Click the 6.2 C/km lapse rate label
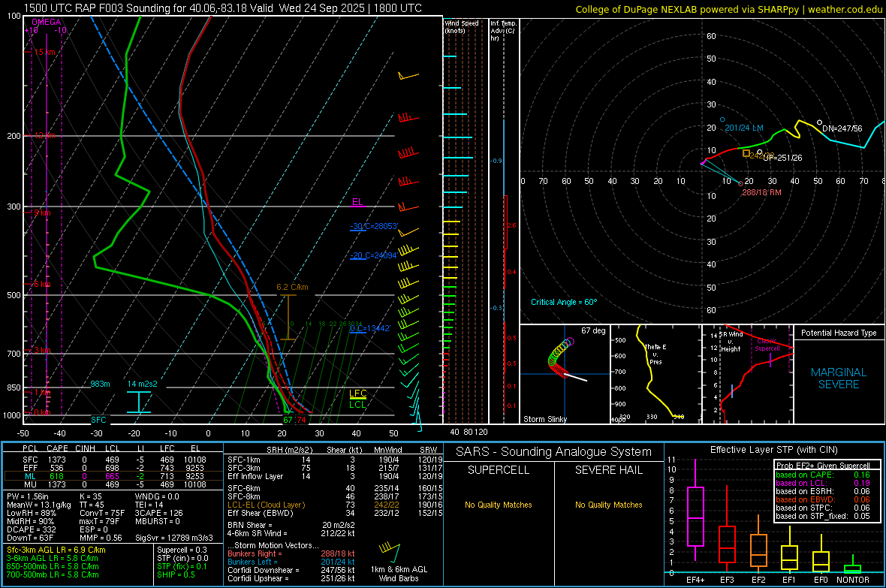 coord(292,287)
